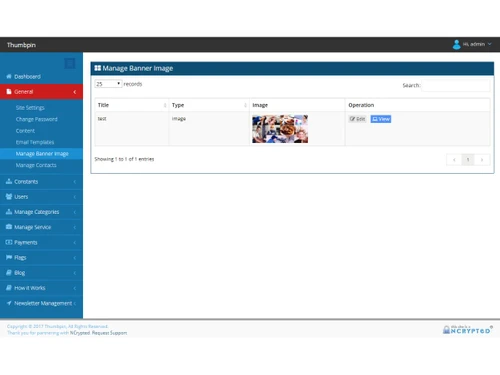Select page 1 in pagination

coord(468,160)
